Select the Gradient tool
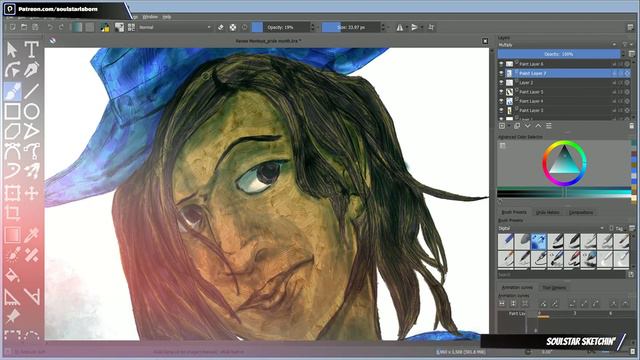Viewport: 640px width, 360px height. [x=12, y=235]
